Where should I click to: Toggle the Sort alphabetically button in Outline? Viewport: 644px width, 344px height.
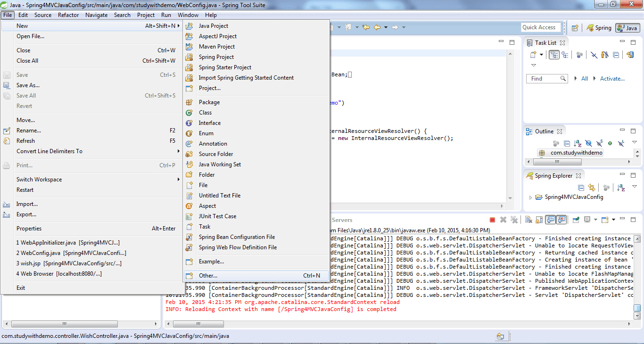click(x=578, y=143)
